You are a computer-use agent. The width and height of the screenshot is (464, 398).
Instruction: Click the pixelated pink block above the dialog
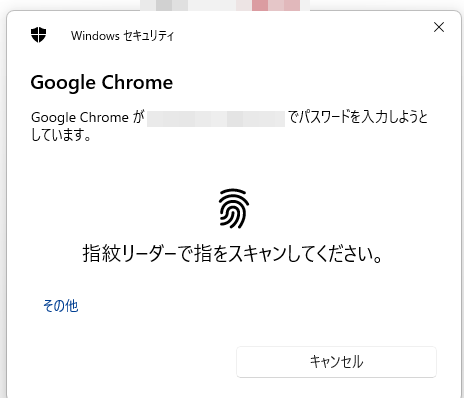tap(276, 5)
